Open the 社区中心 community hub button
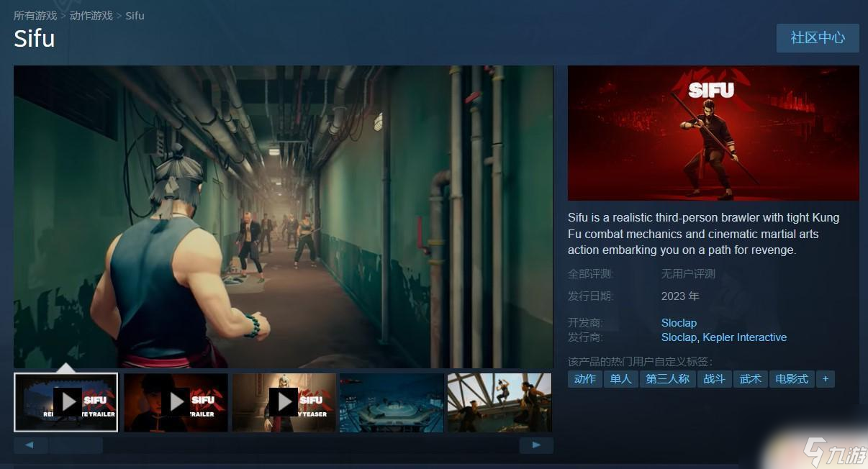Screen dimensions: 868x469 818,37
